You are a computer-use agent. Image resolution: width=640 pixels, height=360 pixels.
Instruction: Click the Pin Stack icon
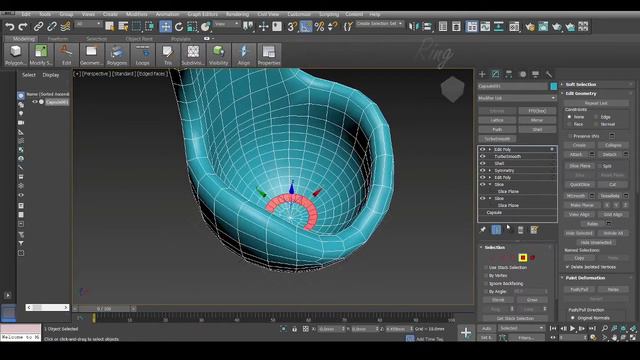[483, 230]
